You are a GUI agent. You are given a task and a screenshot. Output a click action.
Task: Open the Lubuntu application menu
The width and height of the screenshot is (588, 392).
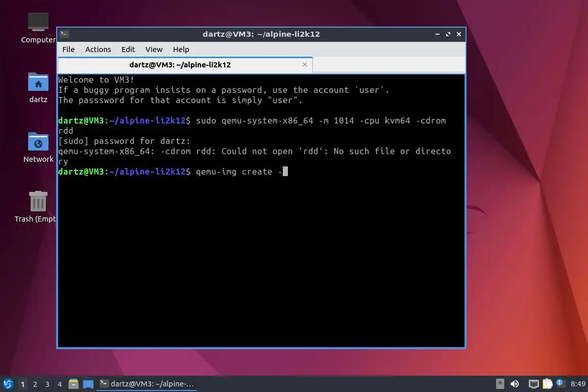pos(8,384)
